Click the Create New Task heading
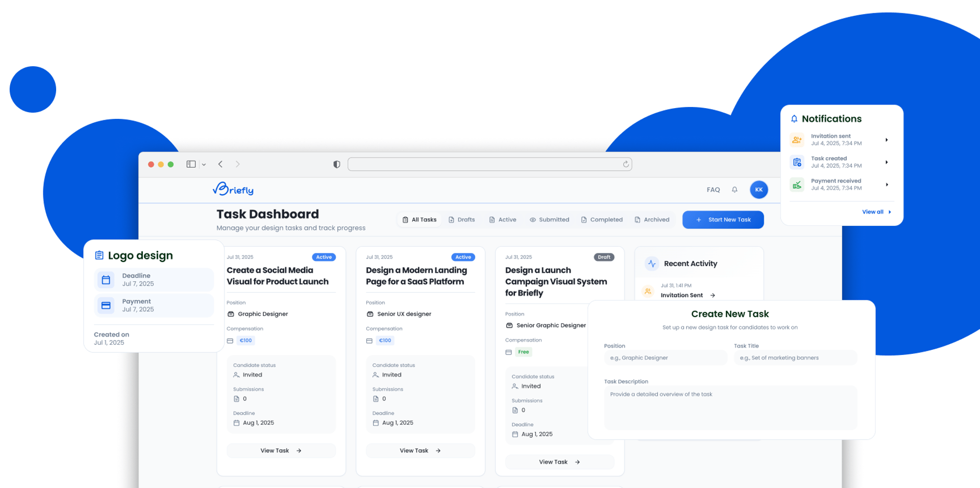Screen dimensions: 980x488 (x=730, y=314)
